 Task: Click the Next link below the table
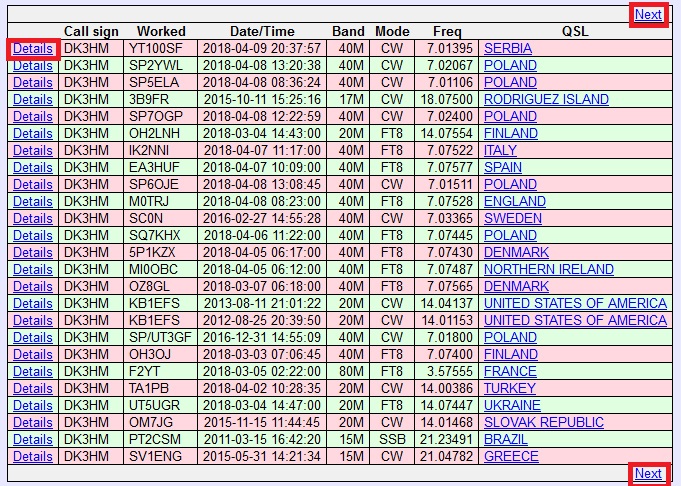648,473
